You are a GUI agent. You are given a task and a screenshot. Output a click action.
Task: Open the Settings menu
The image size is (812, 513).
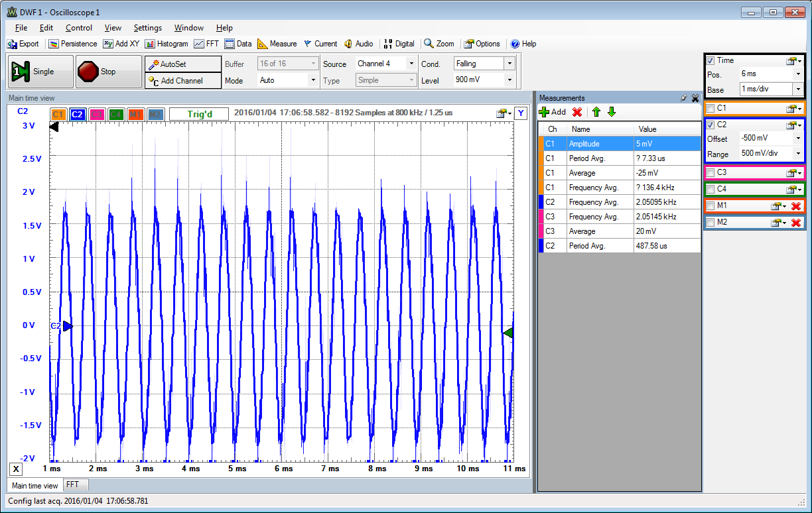[147, 28]
